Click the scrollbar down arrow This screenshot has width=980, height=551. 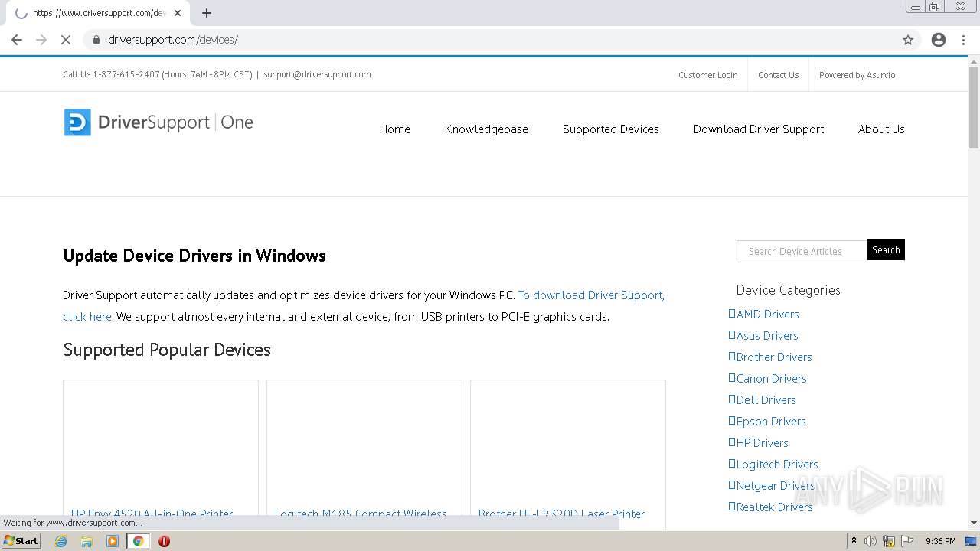[974, 523]
